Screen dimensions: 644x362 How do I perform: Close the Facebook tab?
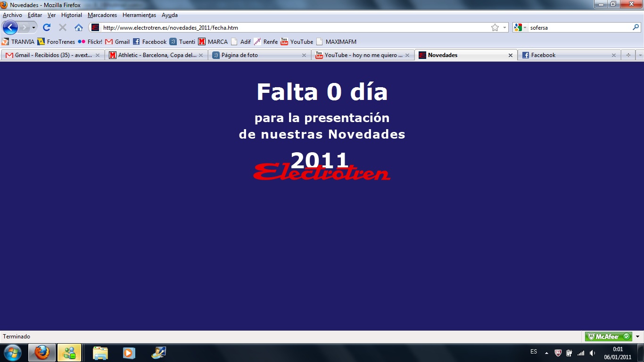pyautogui.click(x=613, y=55)
